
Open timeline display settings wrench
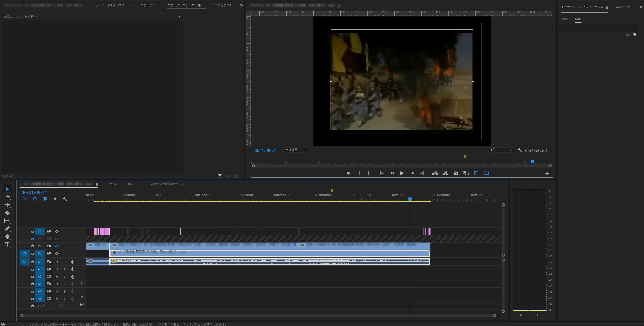[x=65, y=199]
